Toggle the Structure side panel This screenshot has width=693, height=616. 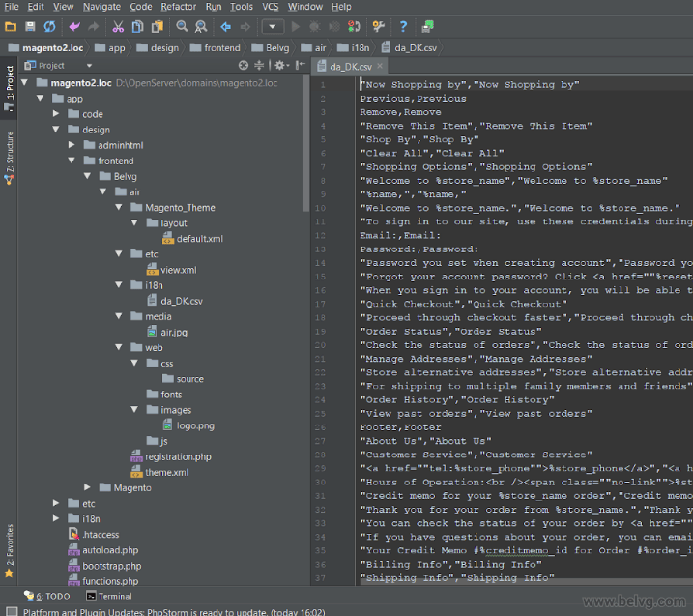(x=9, y=158)
